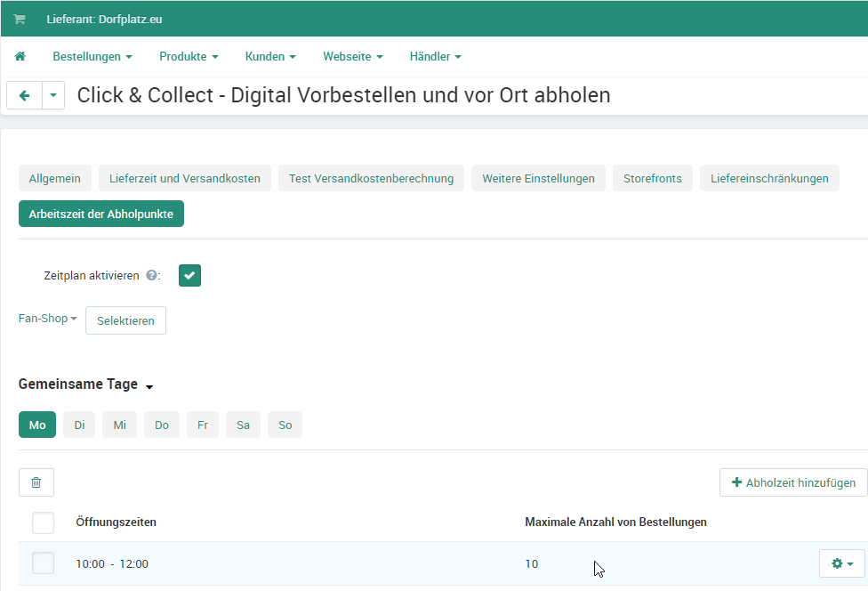
Task: Open the Liefereinschränkungen tab
Action: (x=769, y=178)
